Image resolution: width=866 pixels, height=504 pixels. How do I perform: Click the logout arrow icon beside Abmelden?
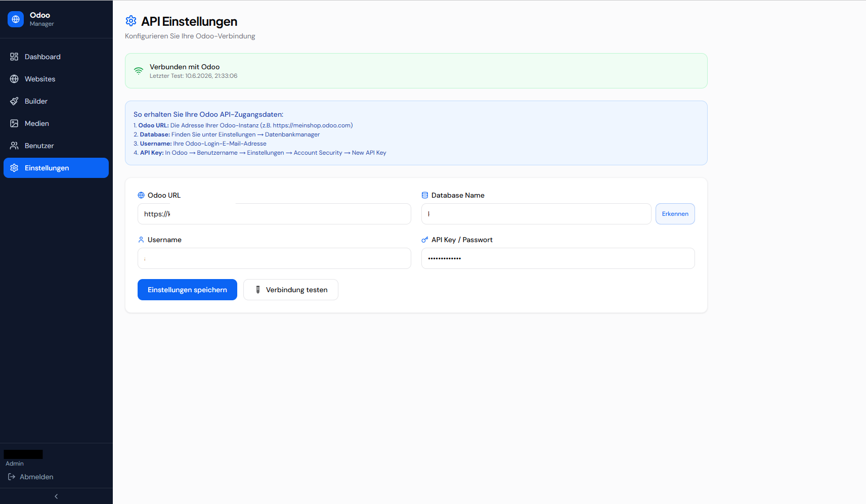tap(12, 477)
